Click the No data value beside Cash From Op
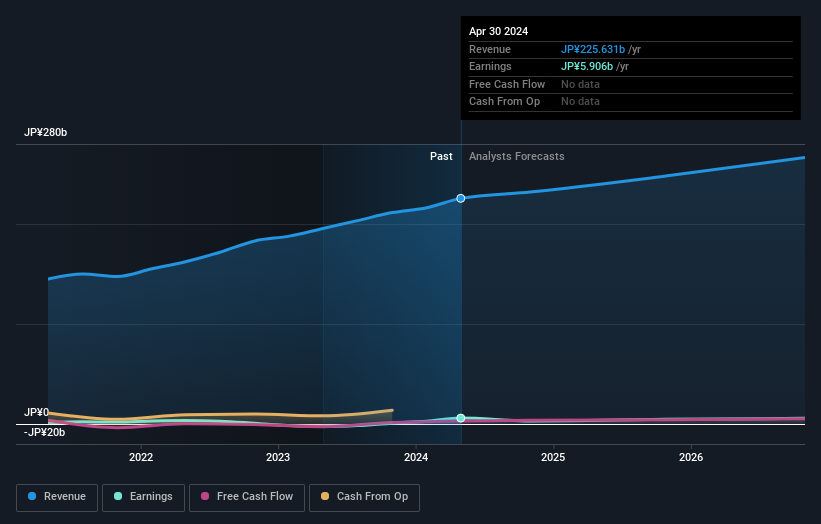 pos(580,102)
